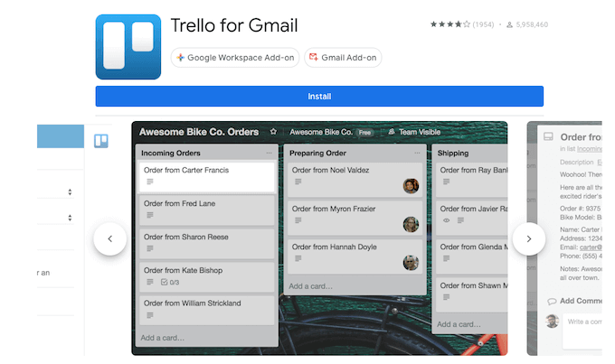The image size is (615, 364).
Task: Click the Incoming Orders list title
Action: tap(171, 153)
